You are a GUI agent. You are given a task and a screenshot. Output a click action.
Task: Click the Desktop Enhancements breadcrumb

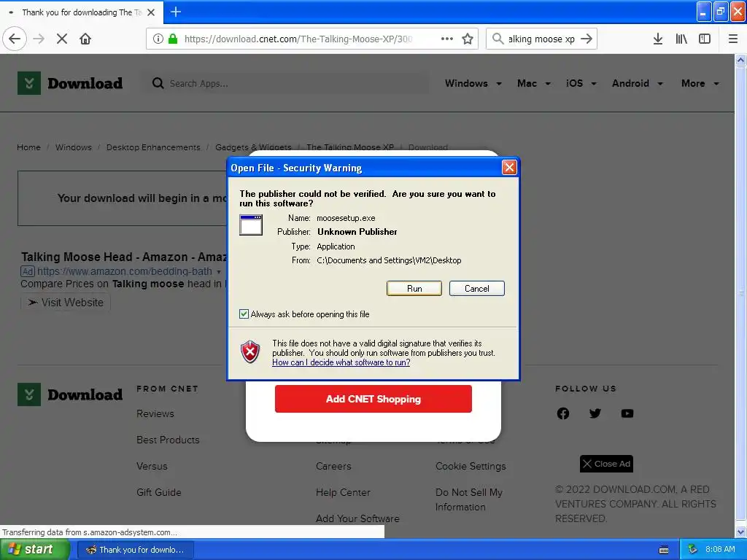(x=153, y=147)
